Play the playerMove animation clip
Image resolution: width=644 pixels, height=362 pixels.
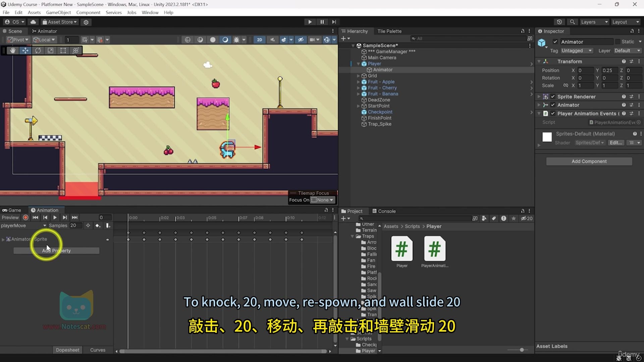(55, 218)
